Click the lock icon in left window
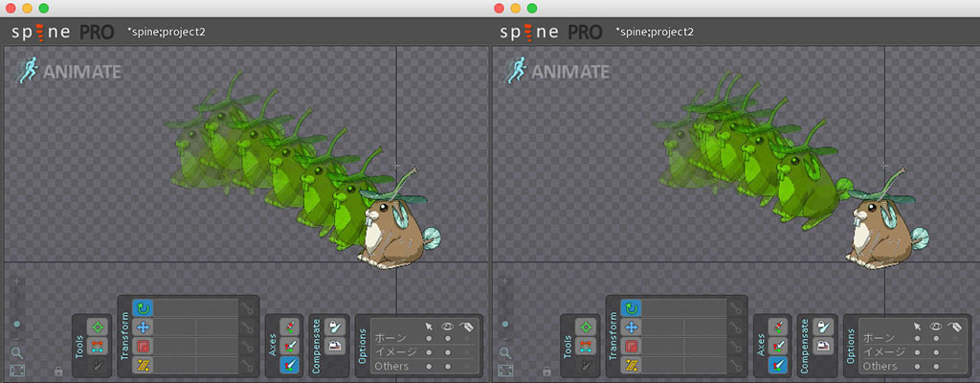 58,371
